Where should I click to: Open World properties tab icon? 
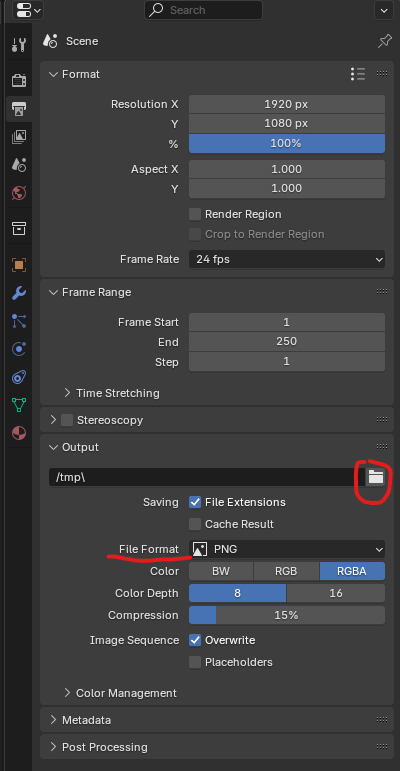[19, 193]
